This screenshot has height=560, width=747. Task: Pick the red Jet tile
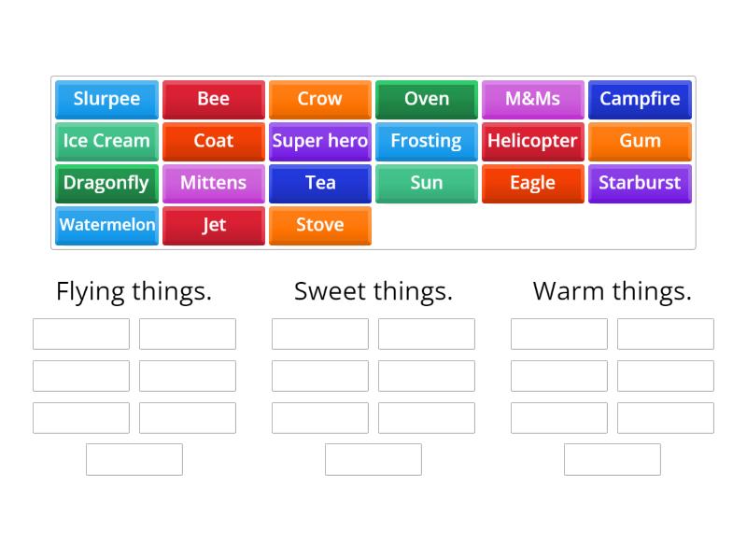(213, 225)
